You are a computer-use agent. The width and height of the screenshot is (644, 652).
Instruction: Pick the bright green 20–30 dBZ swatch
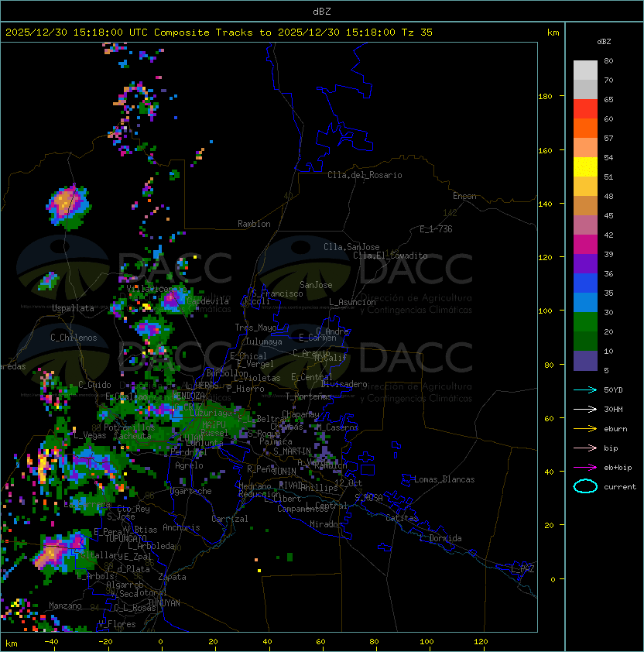[585, 322]
